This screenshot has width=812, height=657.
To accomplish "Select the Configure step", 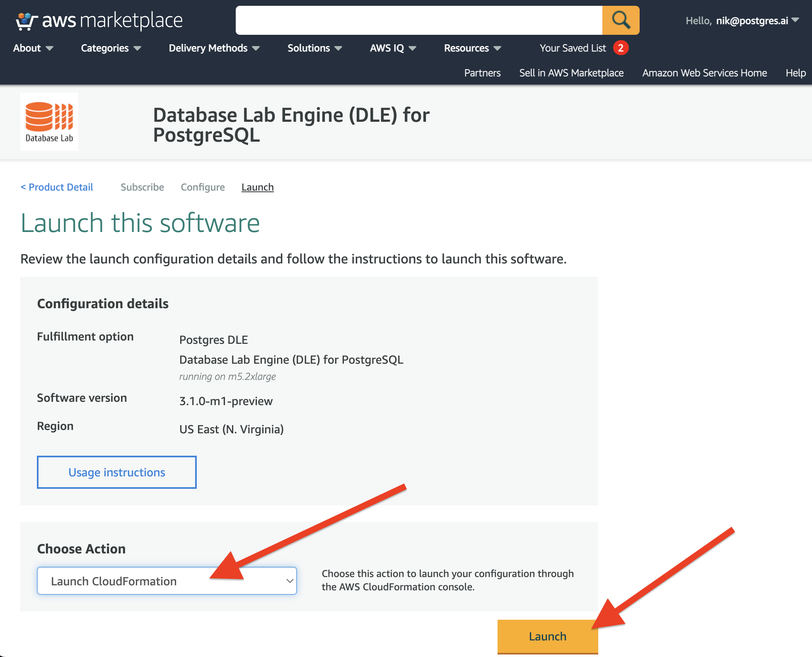I will (x=203, y=187).
